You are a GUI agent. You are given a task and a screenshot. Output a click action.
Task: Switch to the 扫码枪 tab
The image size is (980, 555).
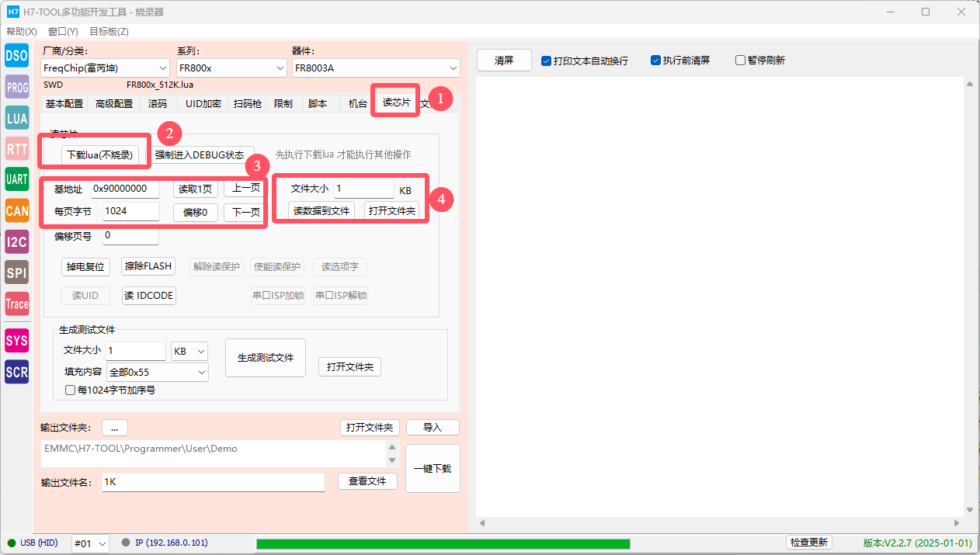point(248,104)
